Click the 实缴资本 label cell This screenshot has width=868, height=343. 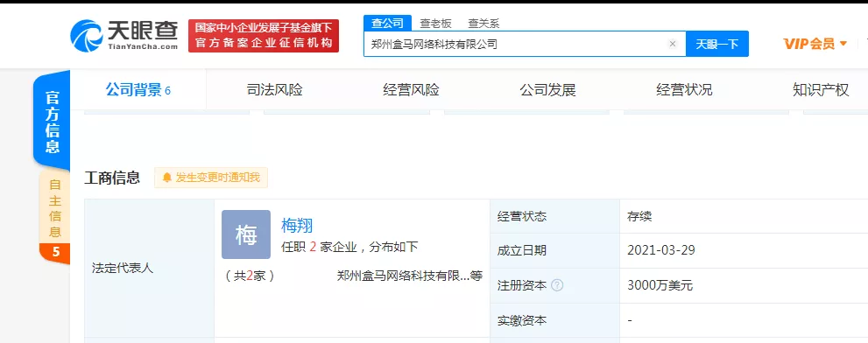[x=554, y=320]
